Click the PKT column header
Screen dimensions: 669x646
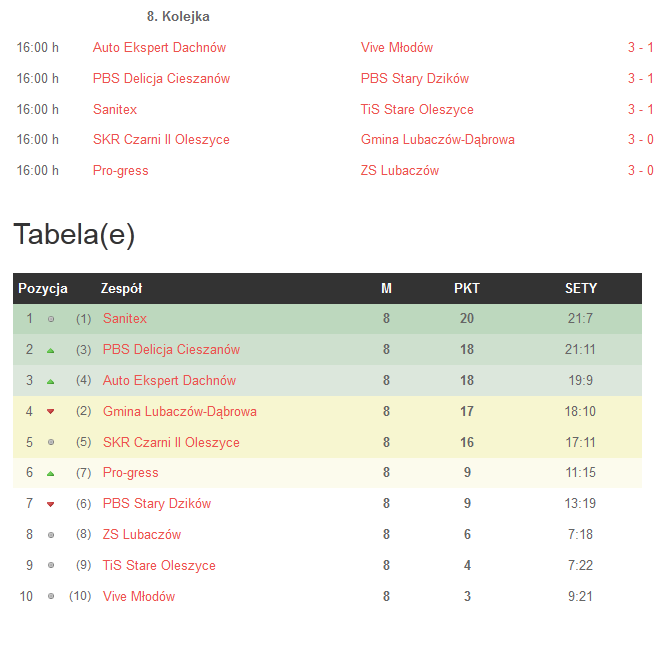tap(467, 288)
